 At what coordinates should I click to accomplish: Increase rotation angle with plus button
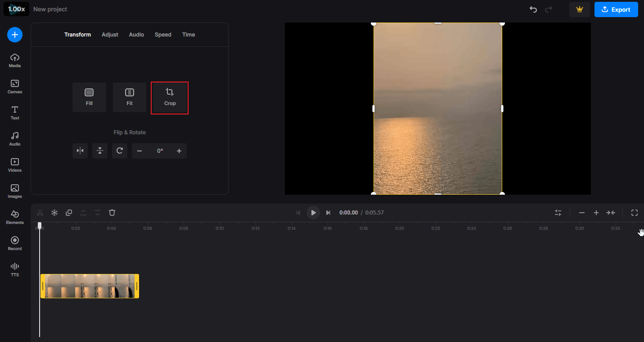(x=179, y=151)
